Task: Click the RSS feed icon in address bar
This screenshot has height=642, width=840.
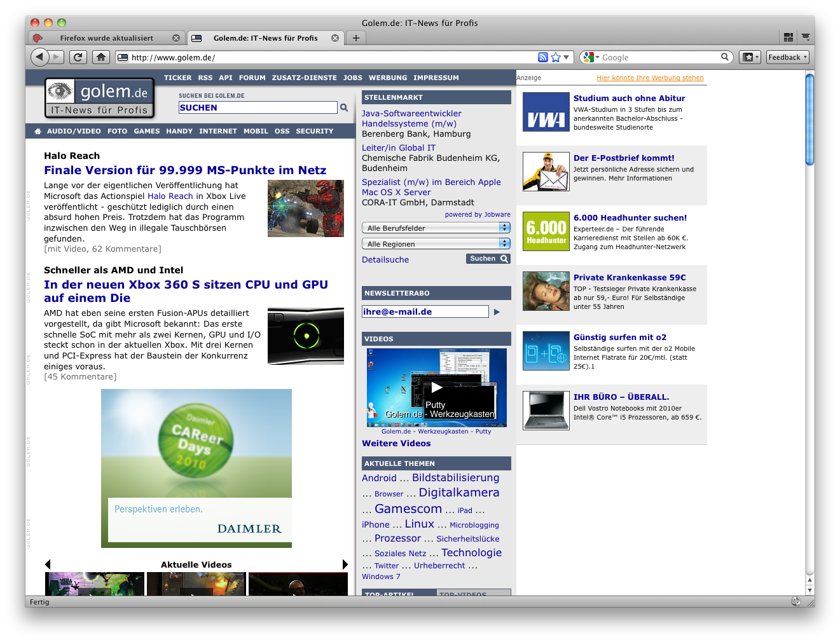Action: tap(542, 57)
